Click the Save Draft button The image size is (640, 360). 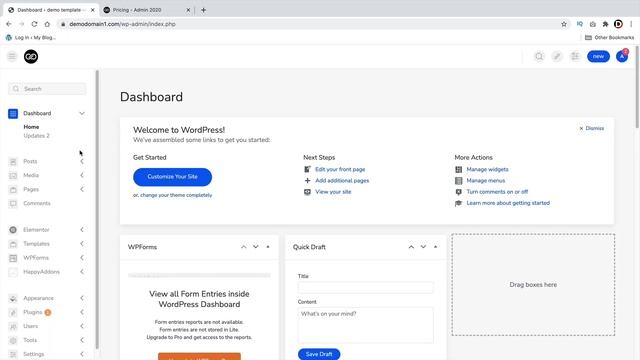click(319, 354)
